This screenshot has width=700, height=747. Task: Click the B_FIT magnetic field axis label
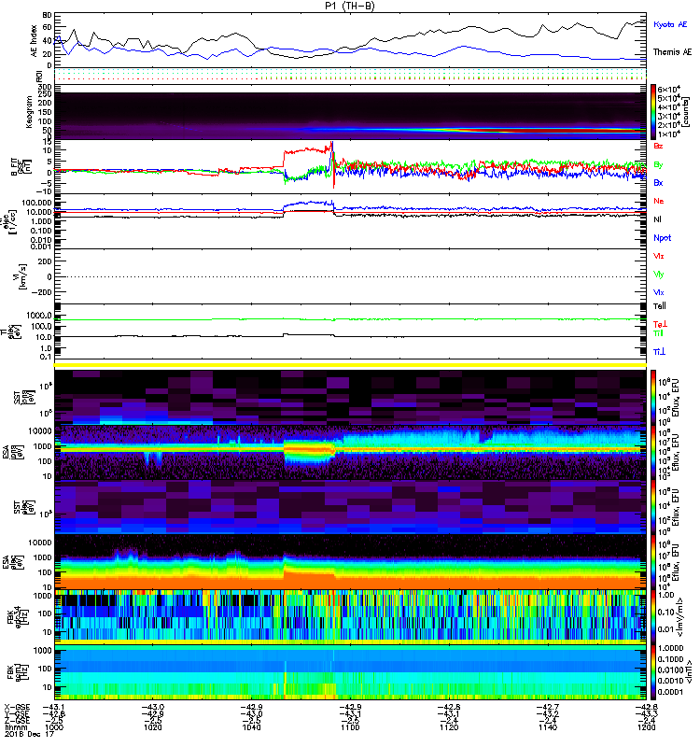[21, 167]
